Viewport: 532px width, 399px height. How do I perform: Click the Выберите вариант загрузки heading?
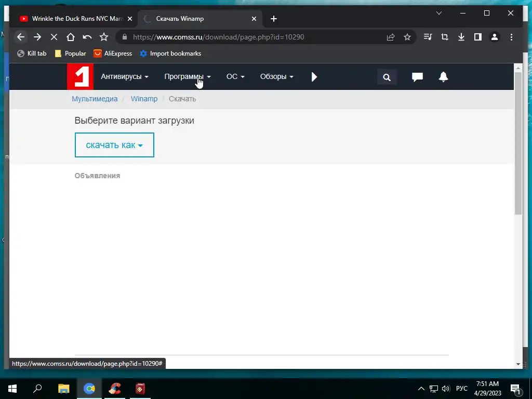click(135, 121)
